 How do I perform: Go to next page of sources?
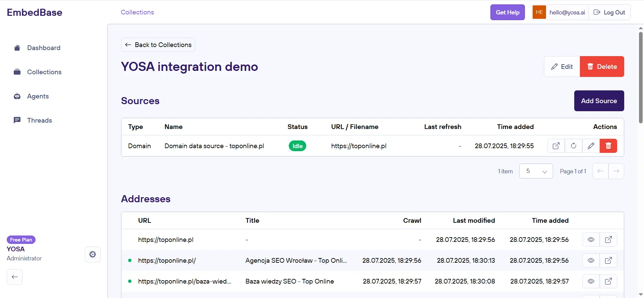616,171
